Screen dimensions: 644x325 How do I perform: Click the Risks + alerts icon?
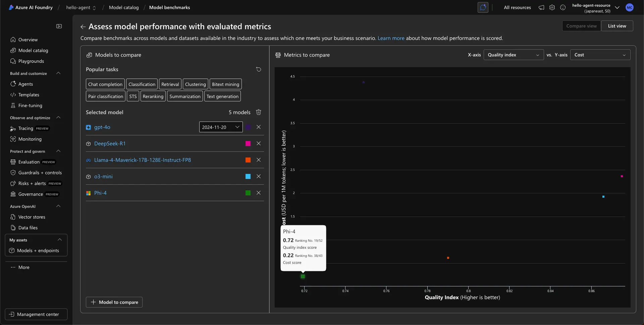click(13, 183)
